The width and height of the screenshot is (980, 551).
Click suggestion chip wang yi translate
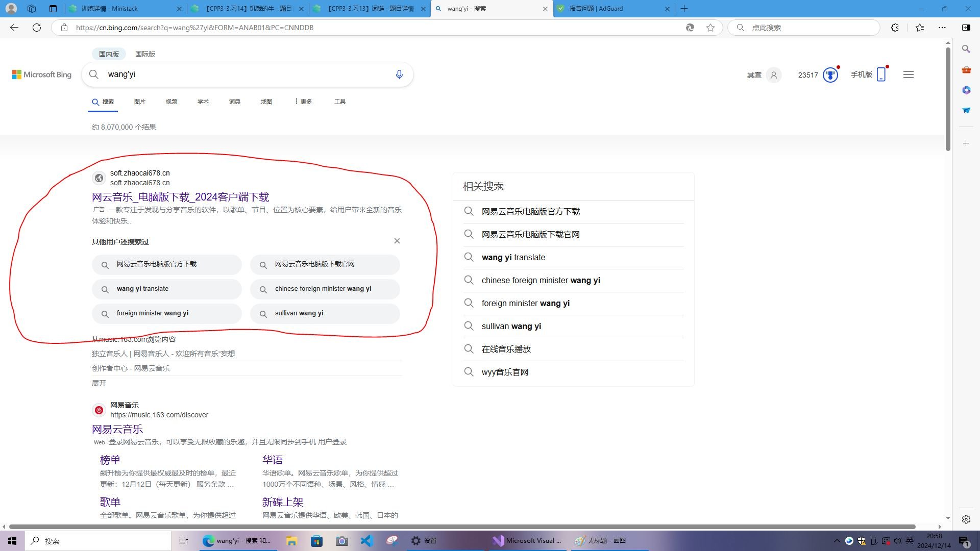pyautogui.click(x=167, y=289)
